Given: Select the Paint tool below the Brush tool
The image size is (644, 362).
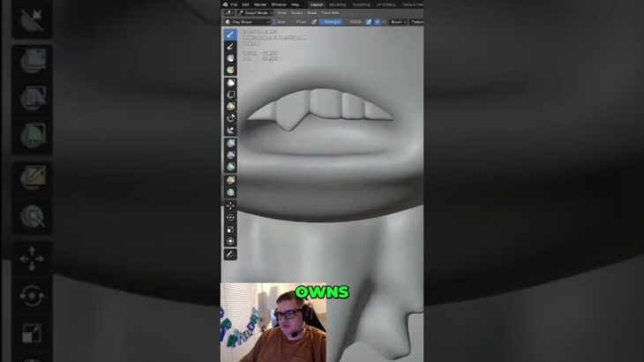Looking at the screenshot, I should click(230, 47).
